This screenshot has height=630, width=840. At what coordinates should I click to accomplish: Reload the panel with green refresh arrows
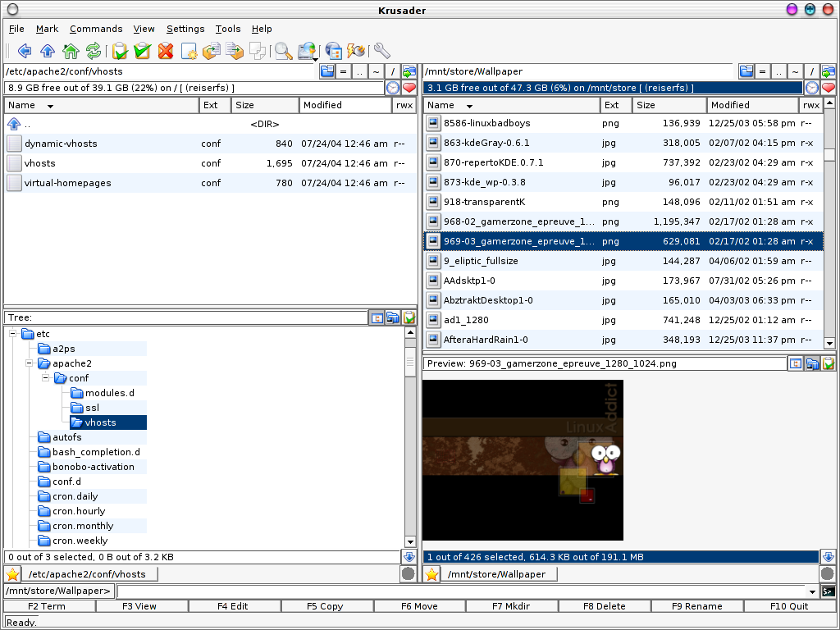tap(94, 51)
